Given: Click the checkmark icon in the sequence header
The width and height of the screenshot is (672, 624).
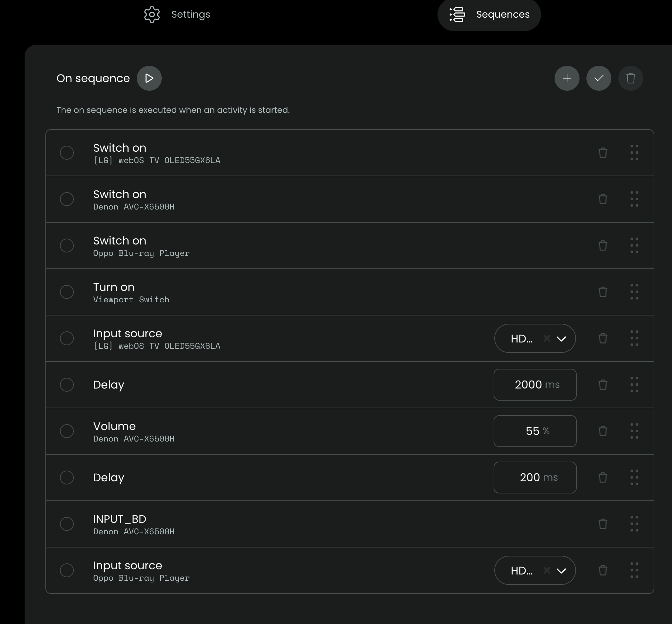Looking at the screenshot, I should pos(599,78).
